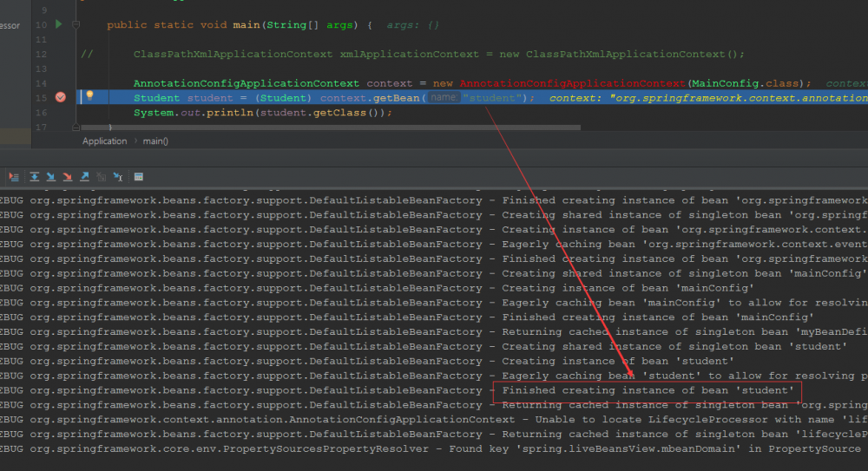
Task: Toggle the red breakpoint on line 15
Action: click(61, 97)
